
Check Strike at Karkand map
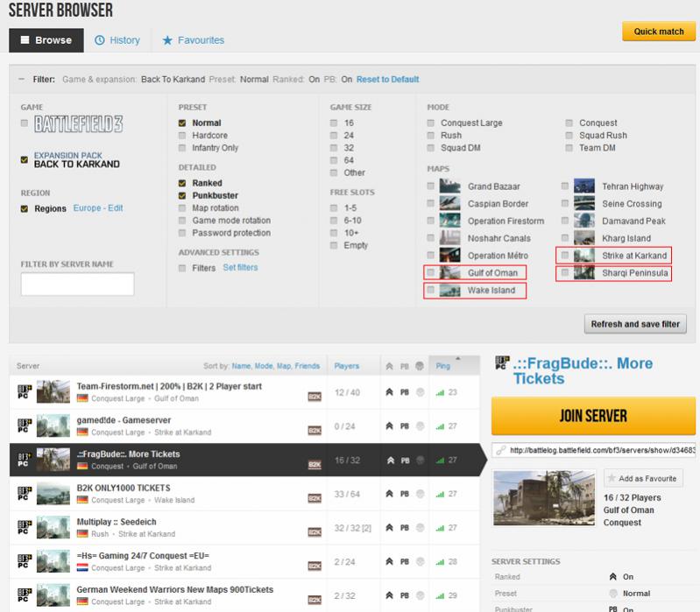[x=565, y=255]
